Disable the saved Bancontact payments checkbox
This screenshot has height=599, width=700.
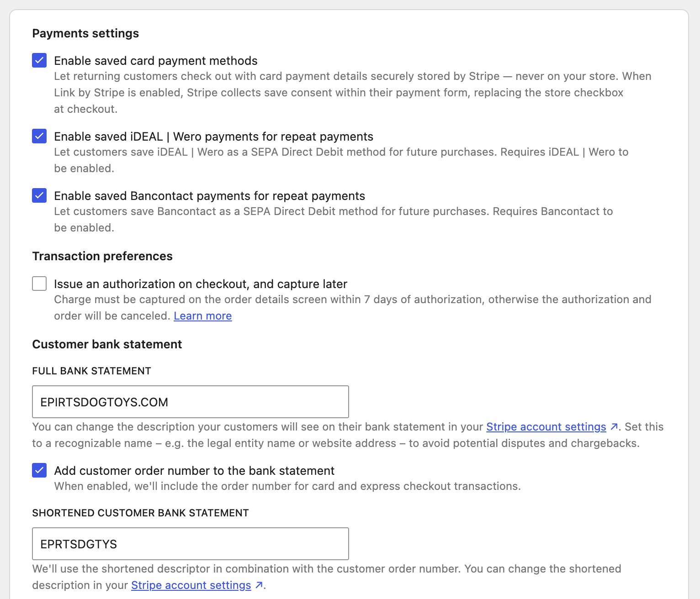(39, 195)
